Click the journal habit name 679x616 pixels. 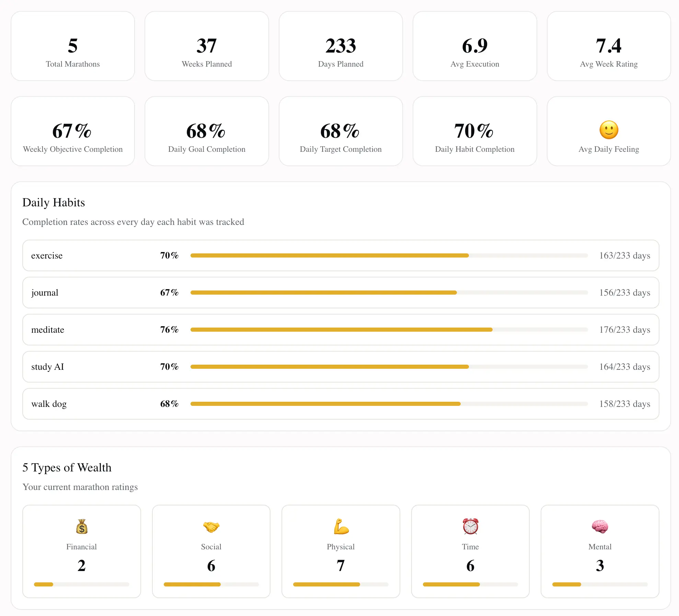[x=45, y=293]
